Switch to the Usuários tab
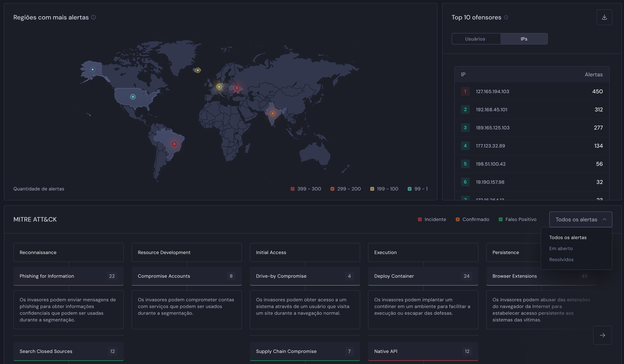Viewport: 624px width, 364px height. click(x=475, y=39)
